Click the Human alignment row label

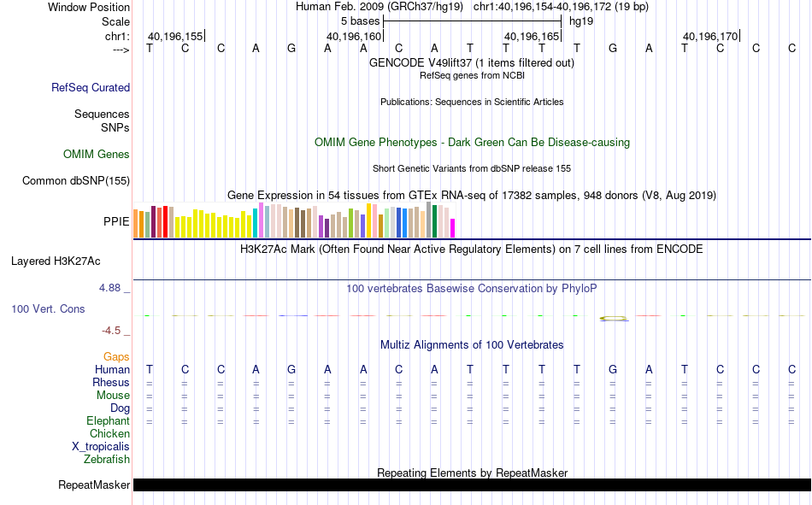pos(112,370)
